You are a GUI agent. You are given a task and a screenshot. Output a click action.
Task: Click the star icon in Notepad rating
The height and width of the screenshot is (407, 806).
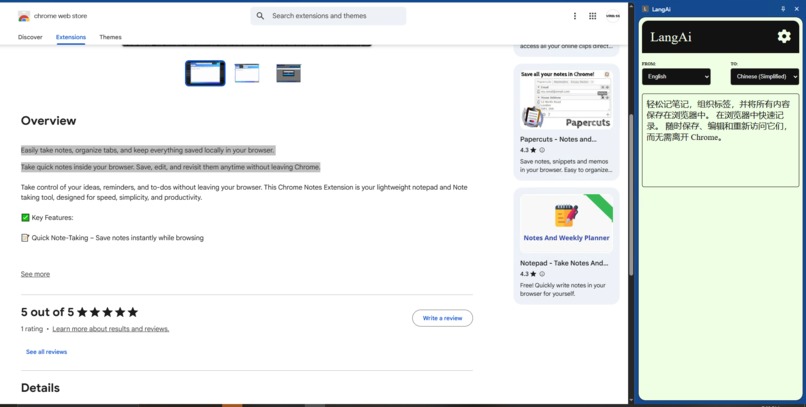click(533, 274)
